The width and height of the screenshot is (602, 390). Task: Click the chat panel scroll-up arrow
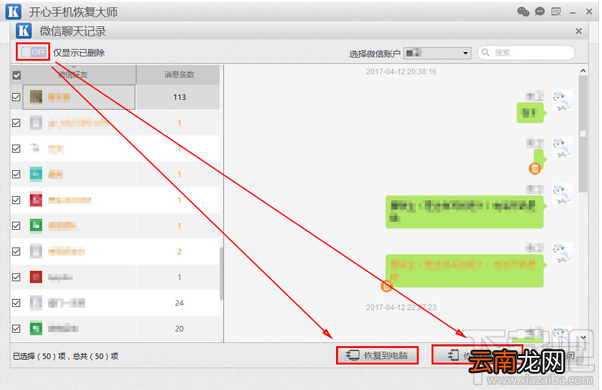point(583,71)
